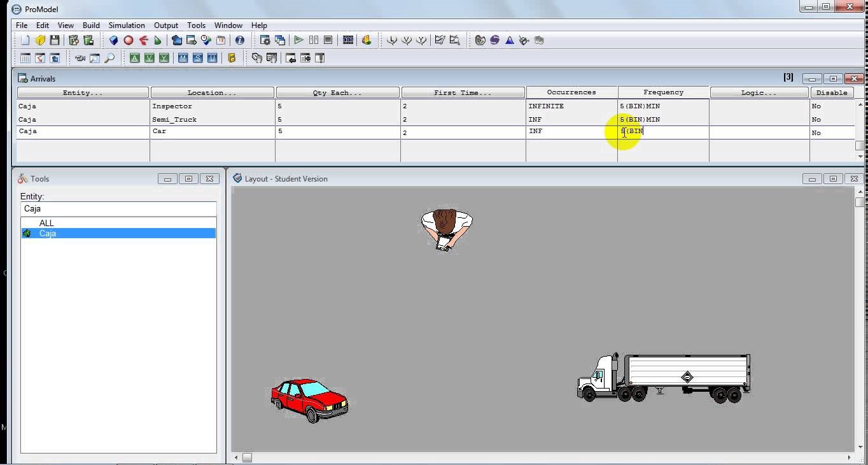The width and height of the screenshot is (868, 465).
Task: Open model information with the info icon
Action: click(x=239, y=39)
